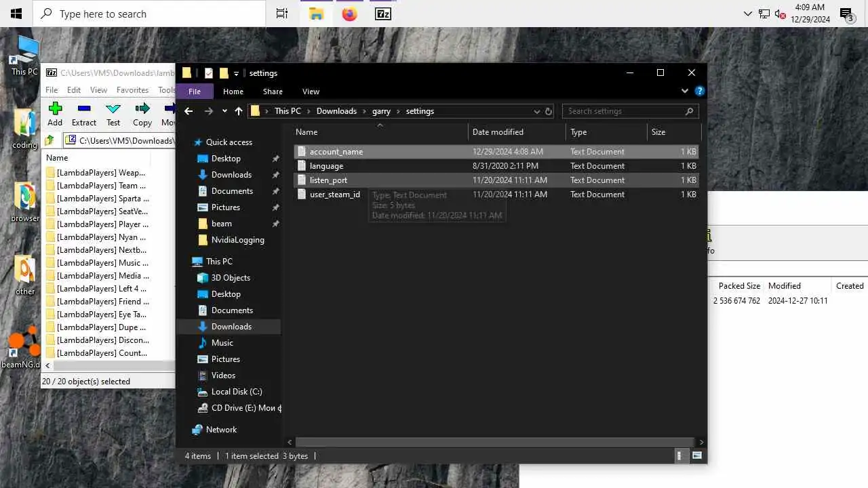
Task: Expand path chevron after Downloads
Action: pyautogui.click(x=364, y=111)
